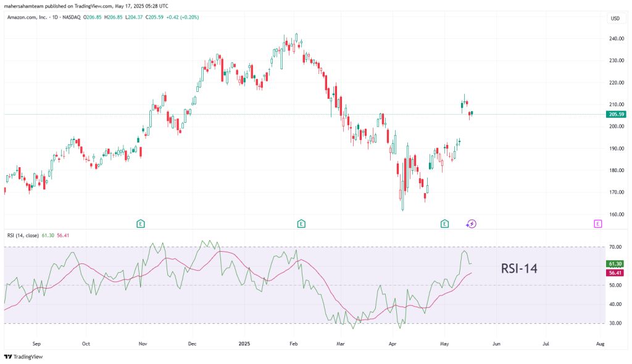Click the 30.00 RSI axis level
The height and width of the screenshot is (364, 632).
click(615, 323)
